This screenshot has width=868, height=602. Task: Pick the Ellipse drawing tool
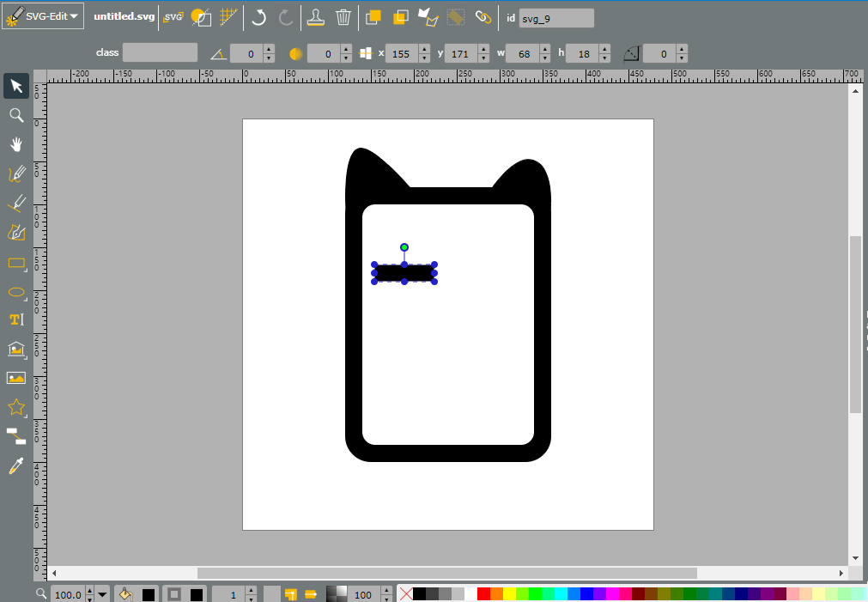pos(16,291)
